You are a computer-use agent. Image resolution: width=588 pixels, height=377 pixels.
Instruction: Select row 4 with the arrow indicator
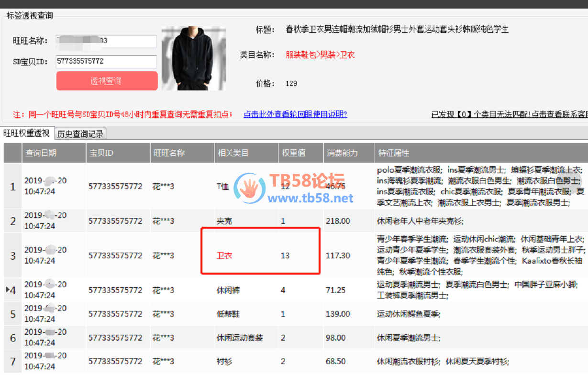coord(12,290)
